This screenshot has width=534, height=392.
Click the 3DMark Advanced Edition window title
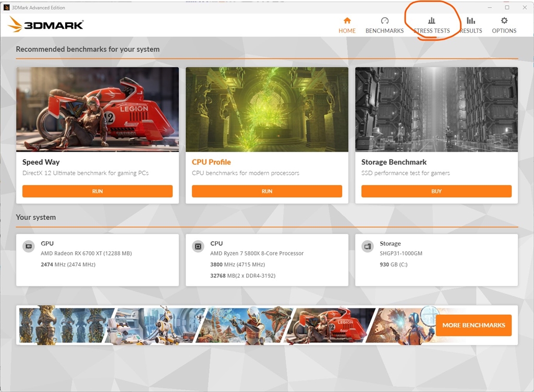[39, 7]
